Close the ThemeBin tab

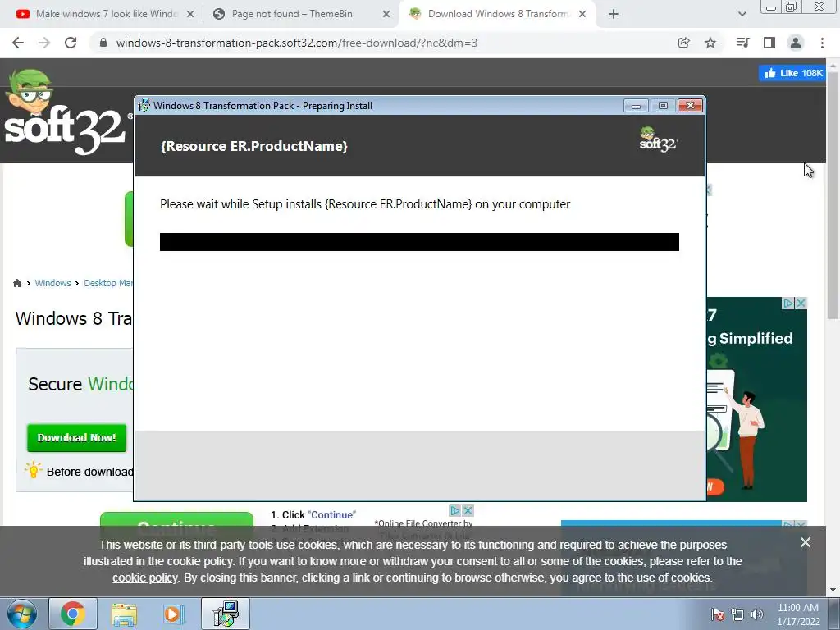coord(386,15)
